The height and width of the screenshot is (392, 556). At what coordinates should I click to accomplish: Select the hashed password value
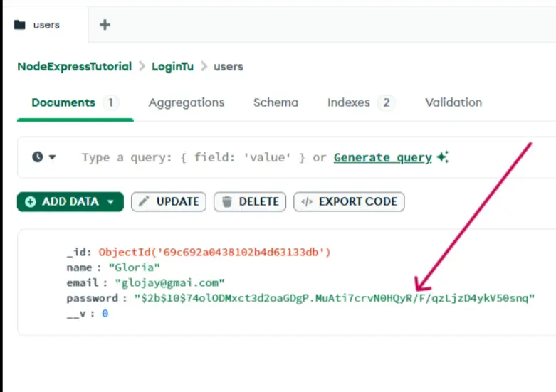[335, 298]
